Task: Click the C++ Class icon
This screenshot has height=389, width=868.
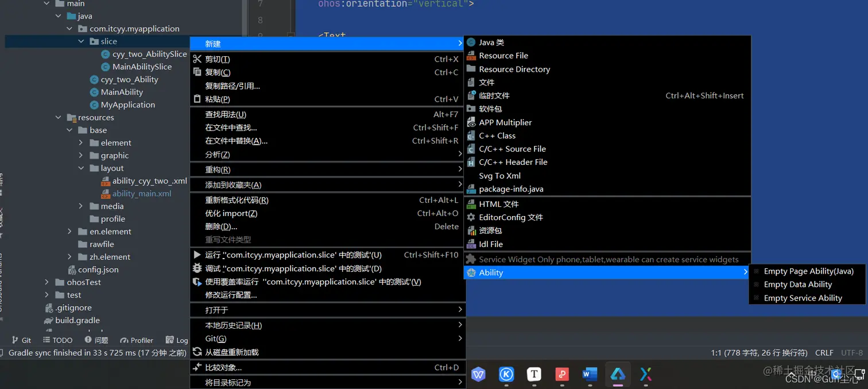Action: click(471, 136)
